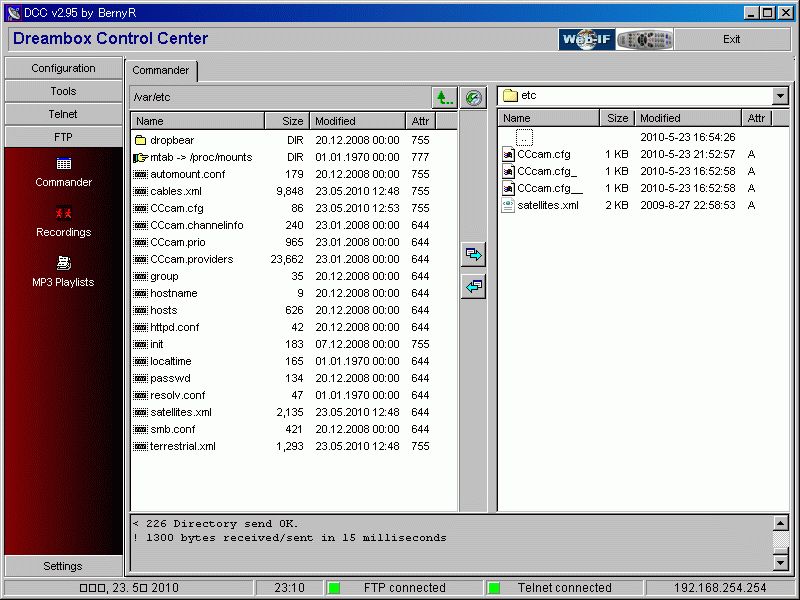Switch to the Commander tab
Screen dimensions: 800x600
160,71
